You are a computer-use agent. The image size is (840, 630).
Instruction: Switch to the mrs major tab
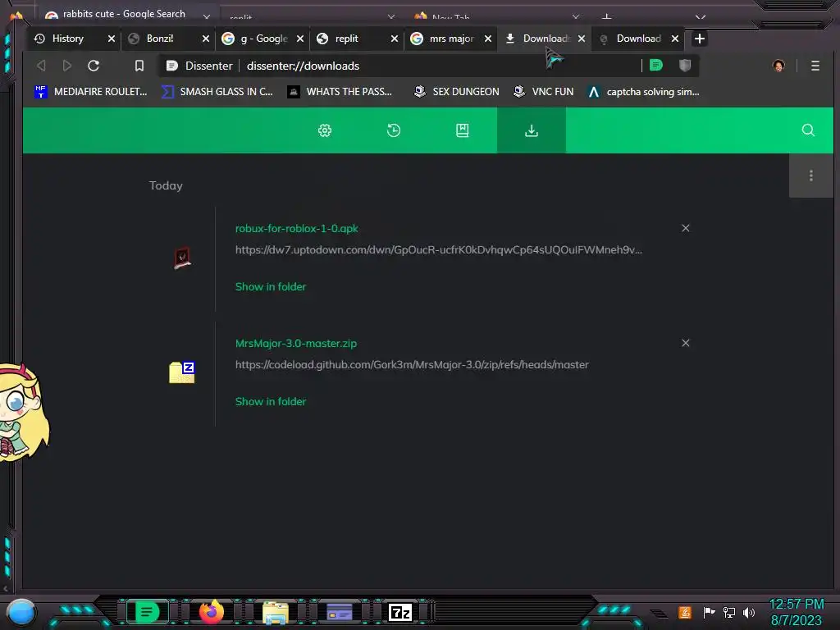pyautogui.click(x=451, y=39)
